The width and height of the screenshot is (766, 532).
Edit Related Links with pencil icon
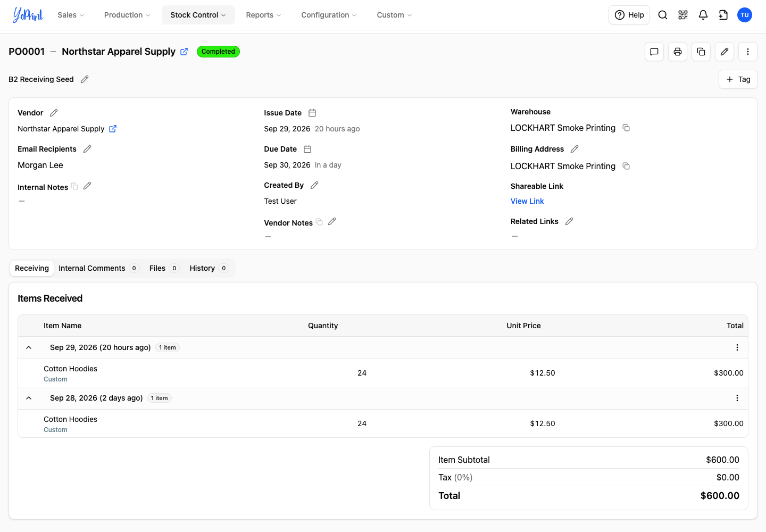[569, 221]
